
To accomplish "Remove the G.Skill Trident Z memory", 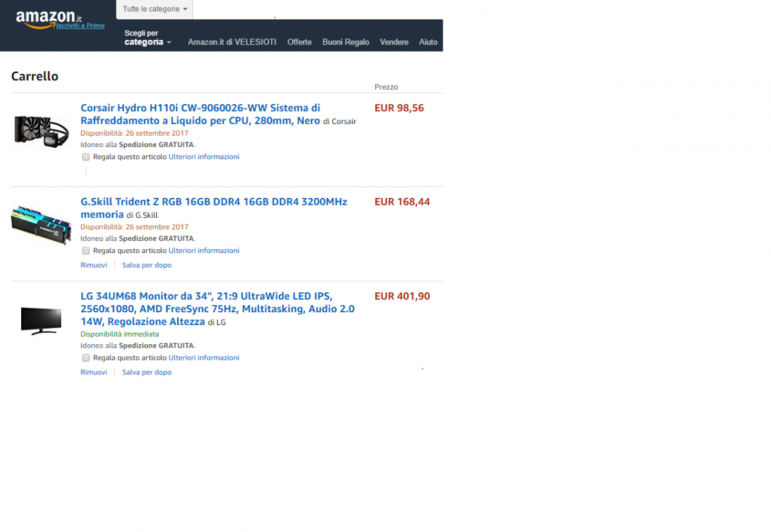I will click(x=94, y=265).
